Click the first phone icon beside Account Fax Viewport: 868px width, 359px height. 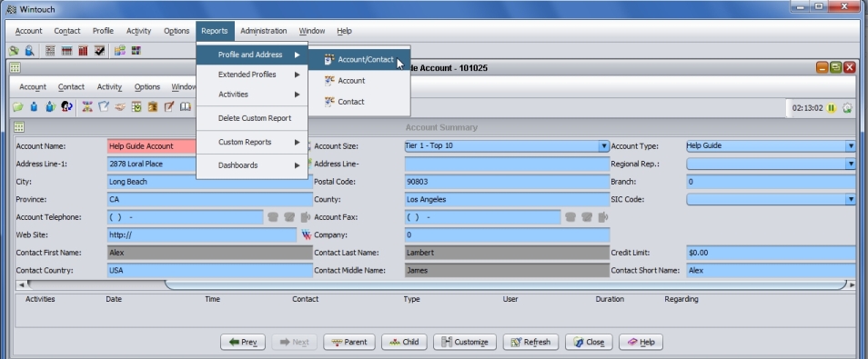coord(570,217)
